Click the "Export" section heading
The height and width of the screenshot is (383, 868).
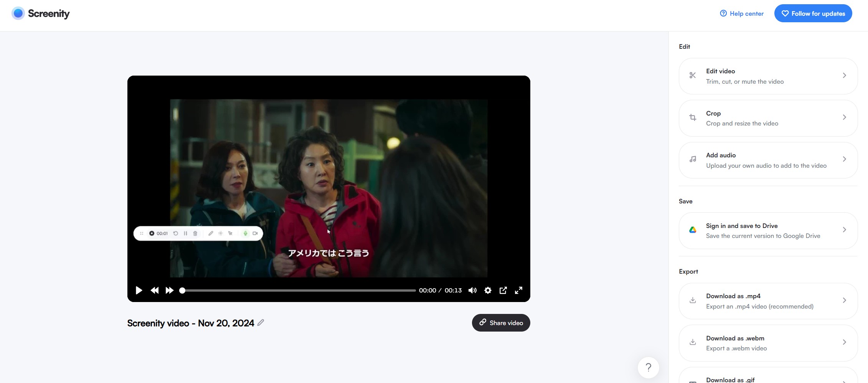click(x=688, y=272)
